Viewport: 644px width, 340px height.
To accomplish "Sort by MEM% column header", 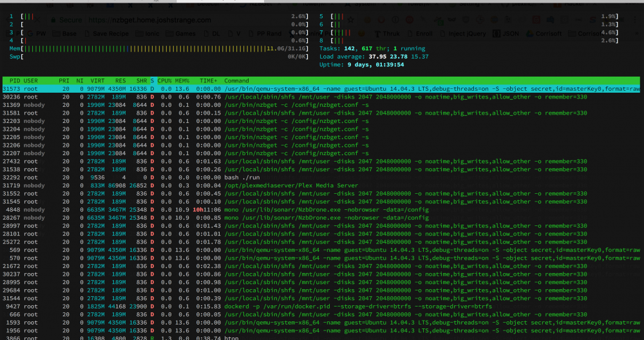I will click(182, 81).
